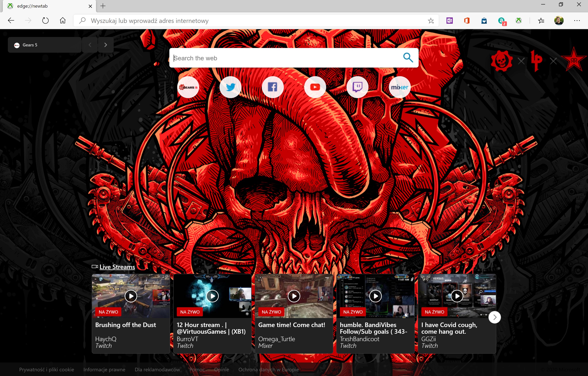The height and width of the screenshot is (376, 588).
Task: Advance the Live Streams carousel right
Action: [x=495, y=317]
